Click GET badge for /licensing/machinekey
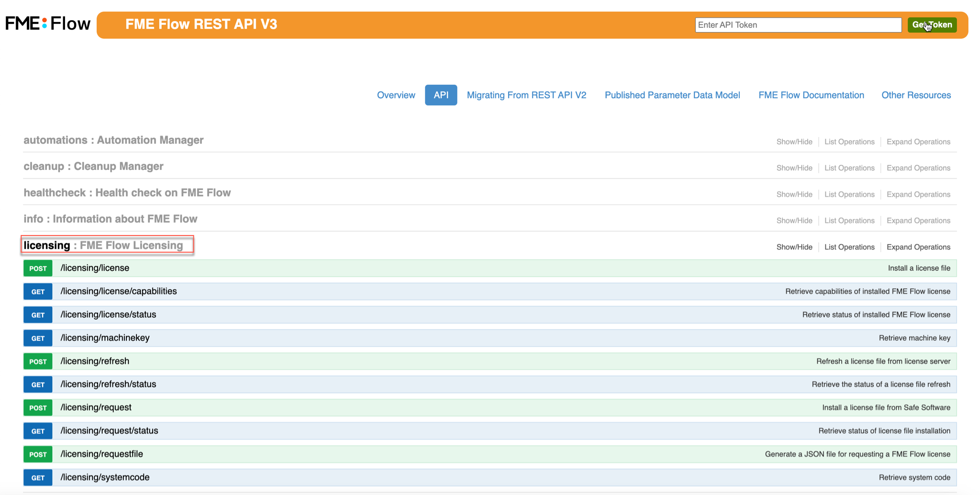Viewport: 980px width, 495px height. [x=38, y=338]
